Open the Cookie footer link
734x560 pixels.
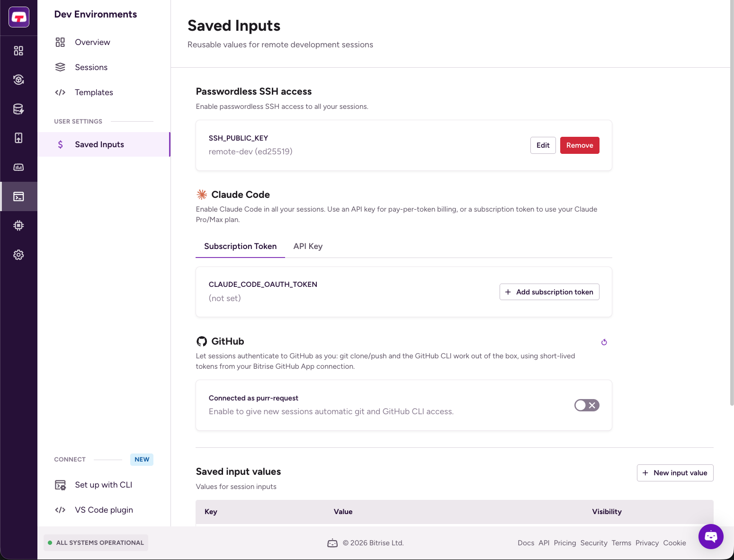click(674, 543)
